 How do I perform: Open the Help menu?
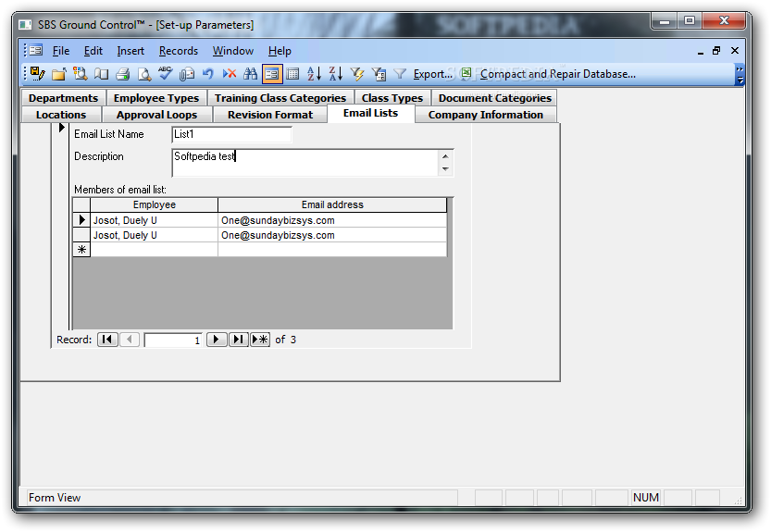coord(280,51)
